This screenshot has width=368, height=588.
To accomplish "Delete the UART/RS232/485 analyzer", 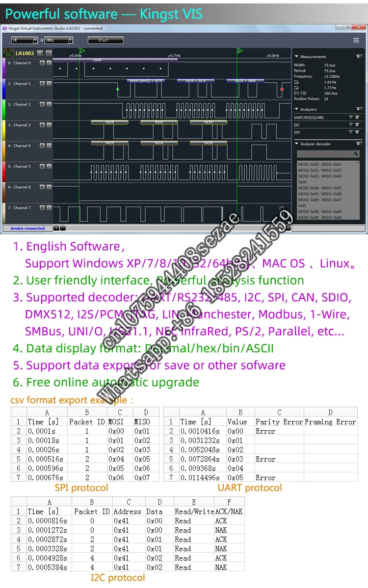I will (x=351, y=117).
